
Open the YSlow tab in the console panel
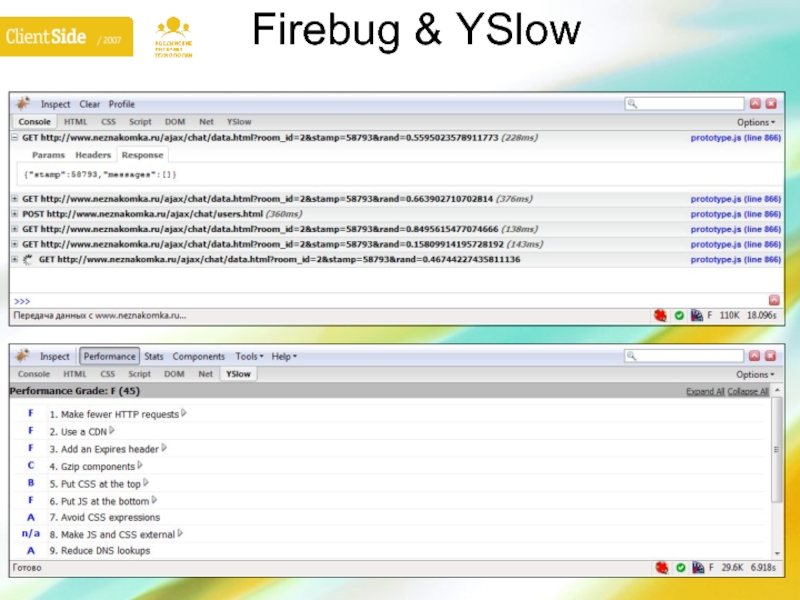[x=239, y=122]
